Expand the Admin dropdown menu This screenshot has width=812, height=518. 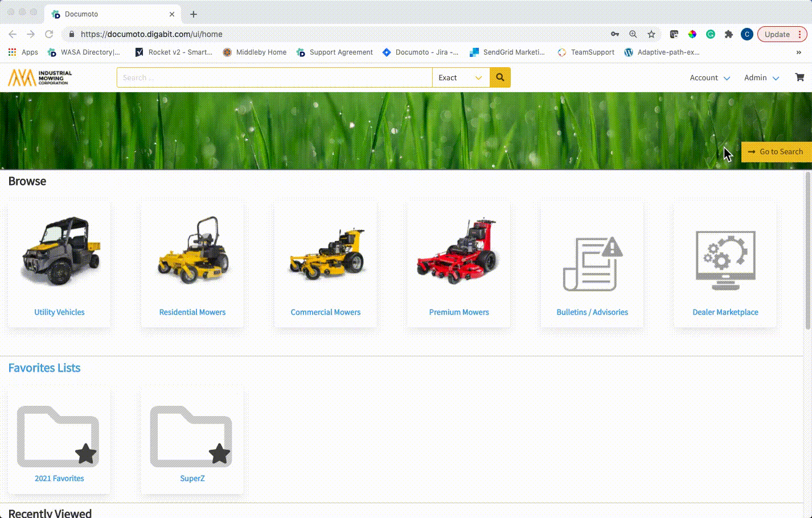(x=761, y=78)
